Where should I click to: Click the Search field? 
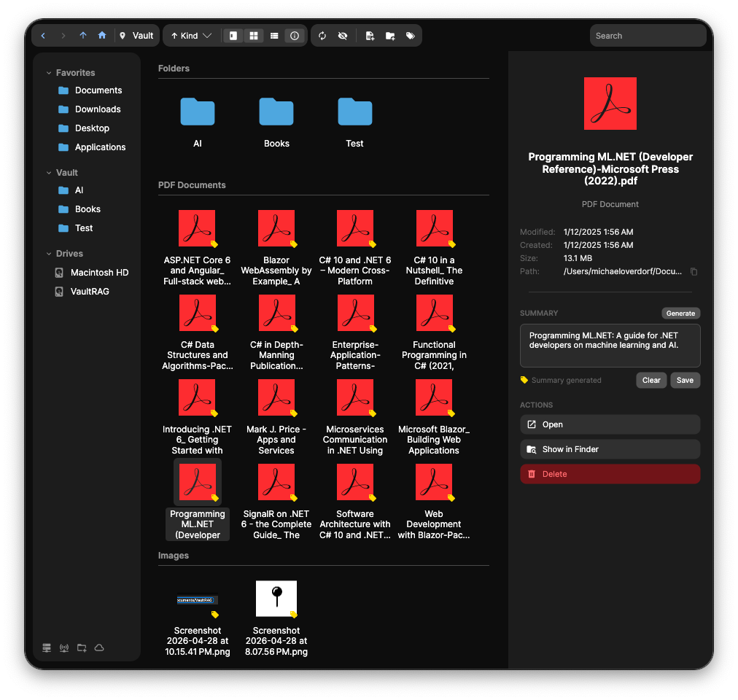point(648,36)
